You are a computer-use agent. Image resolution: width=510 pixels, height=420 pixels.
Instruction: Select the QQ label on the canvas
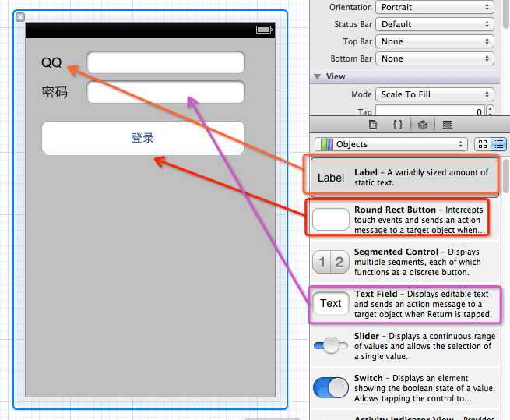51,62
